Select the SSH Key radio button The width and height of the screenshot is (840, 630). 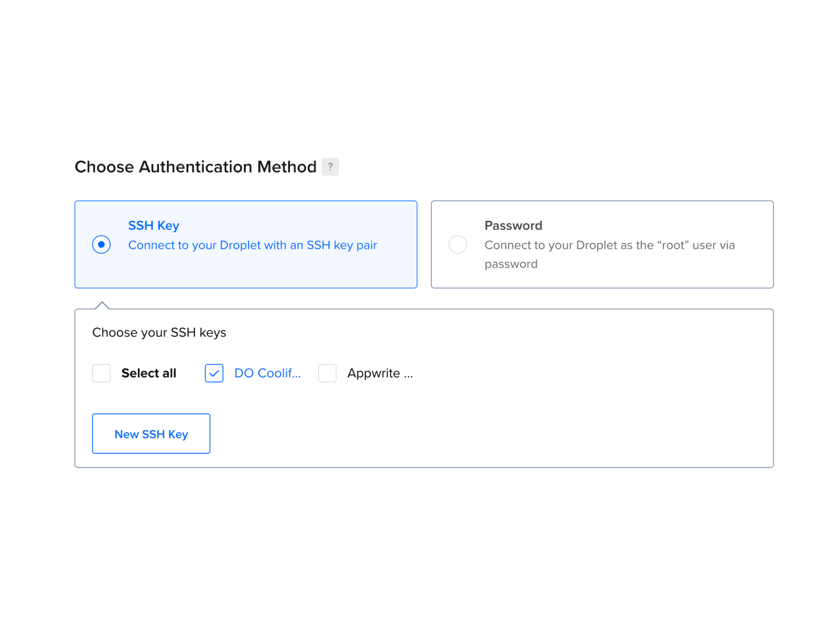[101, 244]
